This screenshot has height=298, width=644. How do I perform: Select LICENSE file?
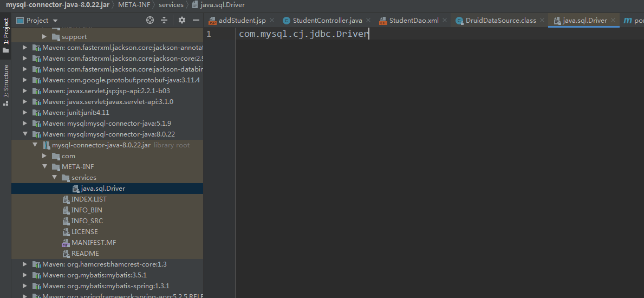(x=84, y=232)
